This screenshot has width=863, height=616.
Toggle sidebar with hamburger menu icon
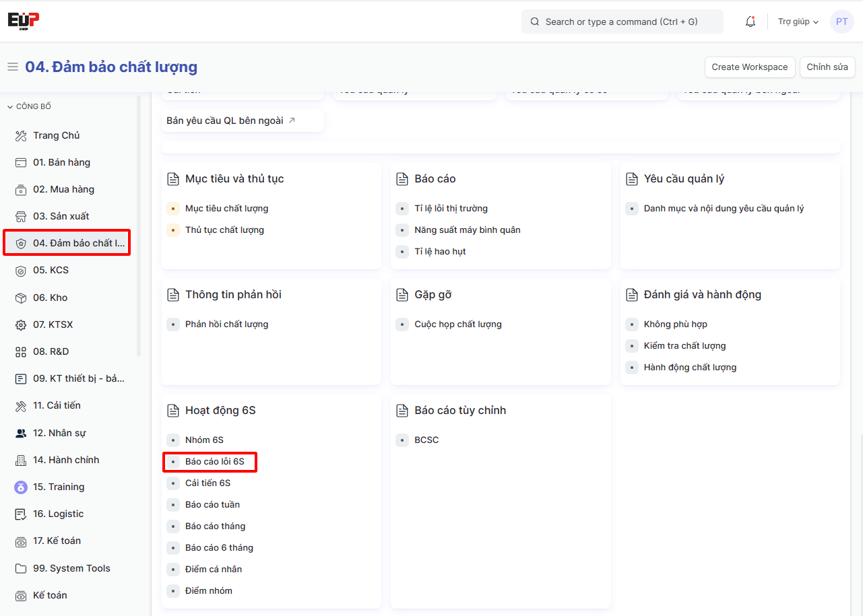(x=12, y=67)
